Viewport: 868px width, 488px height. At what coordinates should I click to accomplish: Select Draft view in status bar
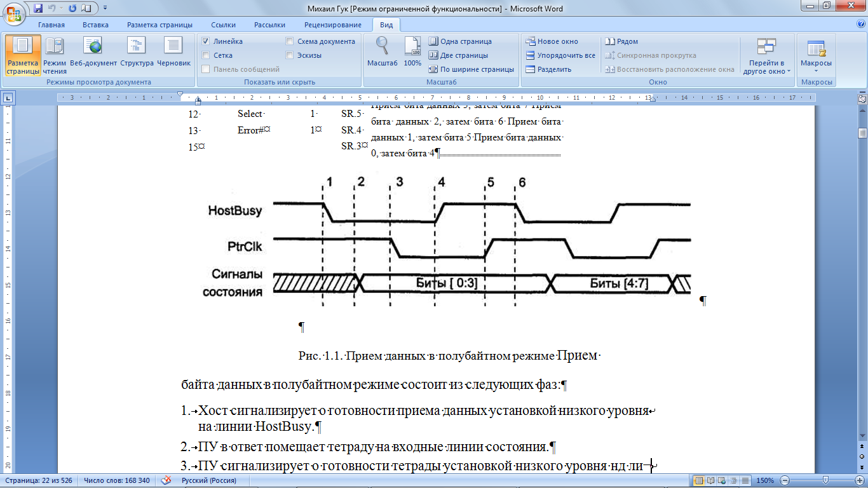(745, 480)
